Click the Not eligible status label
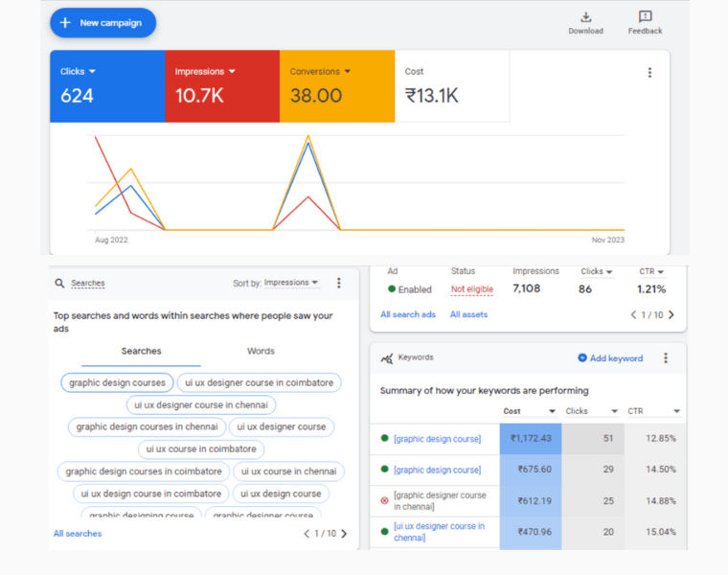 tap(471, 289)
